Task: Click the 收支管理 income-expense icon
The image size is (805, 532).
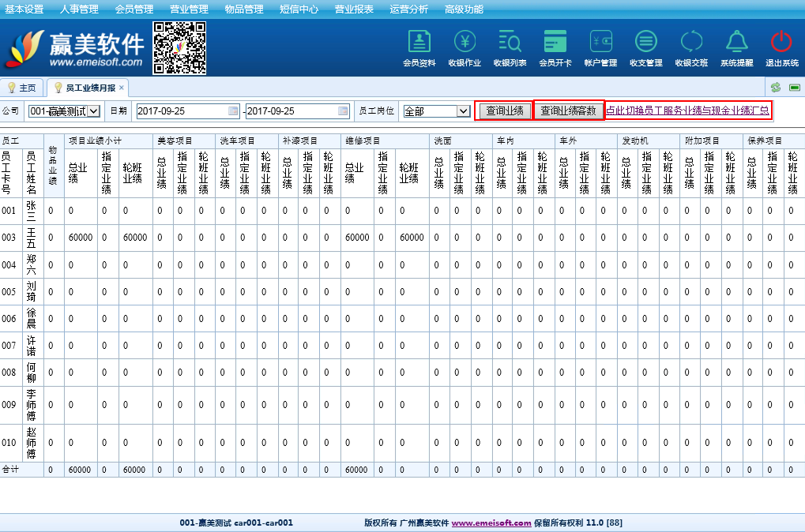Action: click(x=645, y=42)
